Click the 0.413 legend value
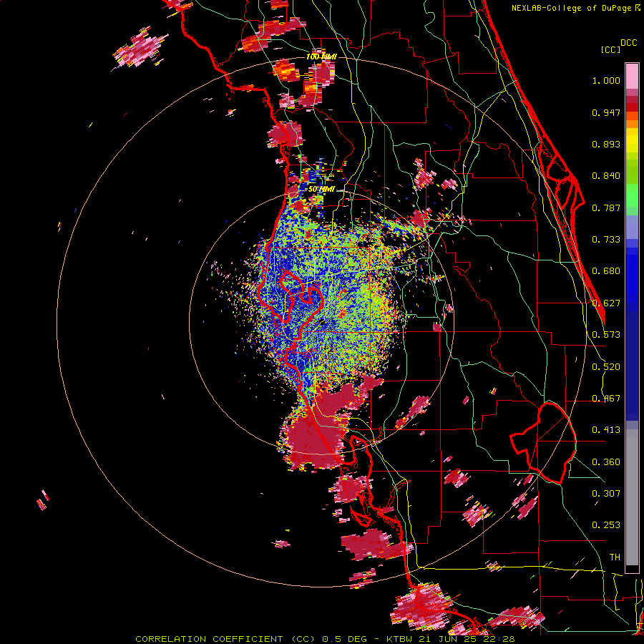The height and width of the screenshot is (644, 644). pyautogui.click(x=606, y=430)
